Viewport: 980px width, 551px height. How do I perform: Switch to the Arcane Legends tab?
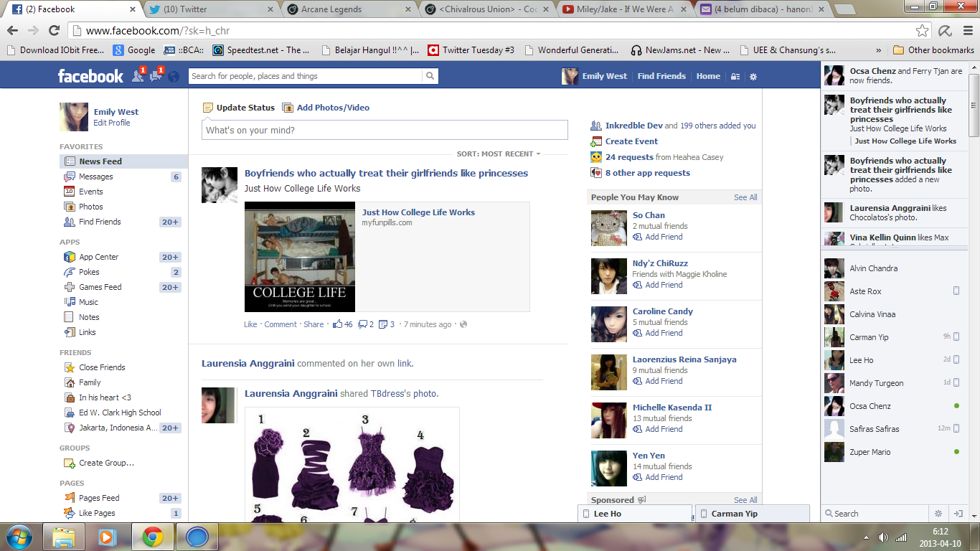(x=347, y=9)
